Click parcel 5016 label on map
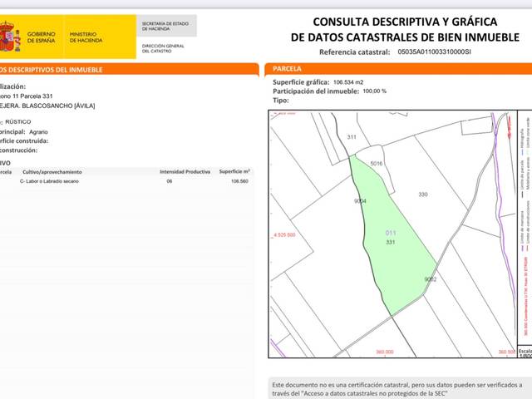Viewport: 532px width, 399px height. (377, 164)
